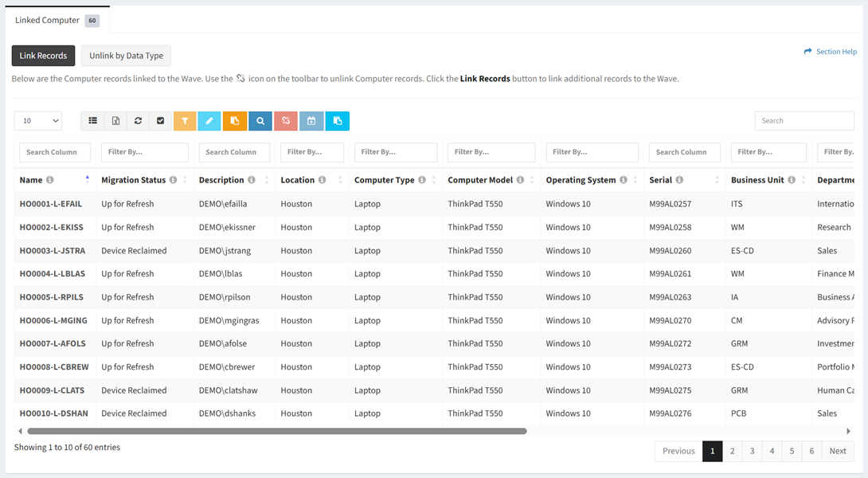Export the table to Excel

115,121
